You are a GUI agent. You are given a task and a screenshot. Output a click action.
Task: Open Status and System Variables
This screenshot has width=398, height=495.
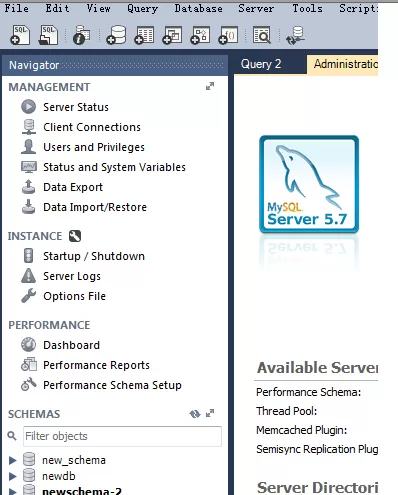(x=114, y=167)
